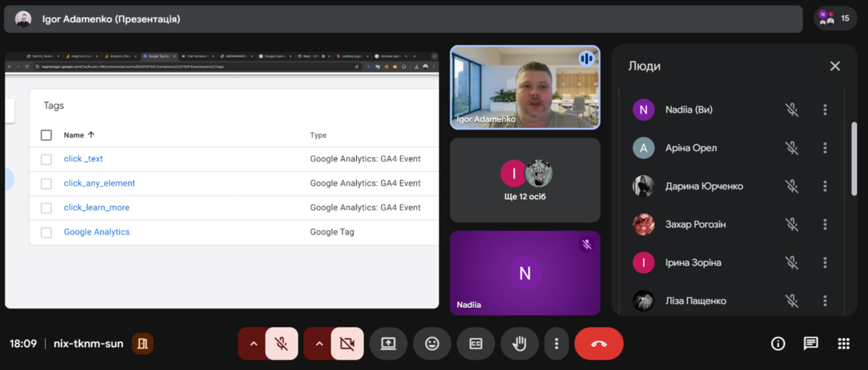Toggle the muted microphone button

click(281, 344)
